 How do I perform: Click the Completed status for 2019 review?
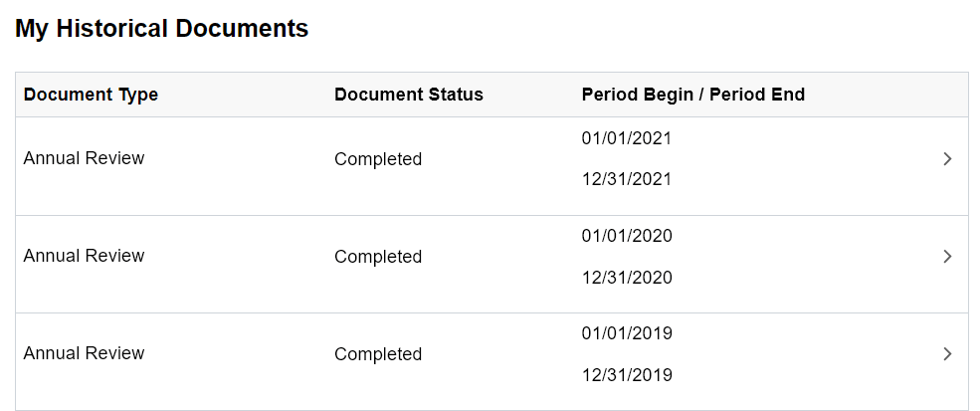[x=378, y=354]
